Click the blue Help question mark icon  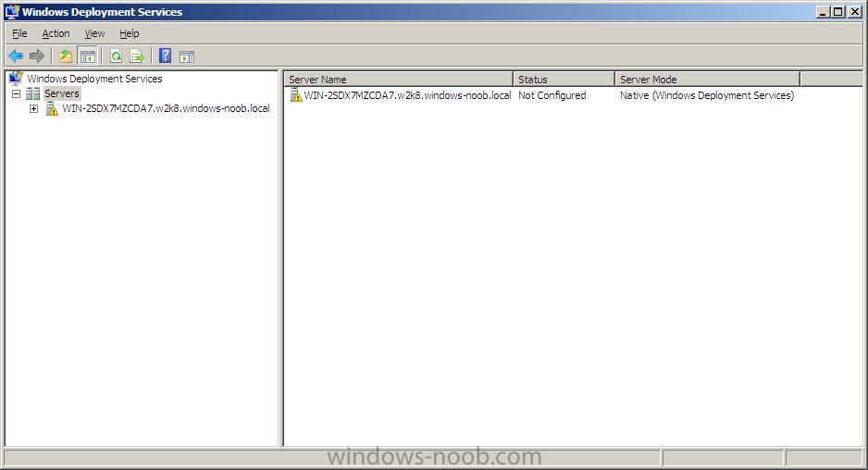pos(165,56)
